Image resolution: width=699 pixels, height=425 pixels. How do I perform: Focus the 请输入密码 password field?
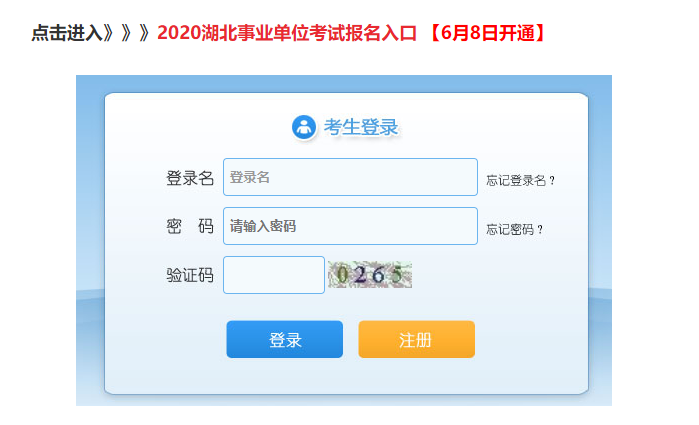pyautogui.click(x=350, y=226)
